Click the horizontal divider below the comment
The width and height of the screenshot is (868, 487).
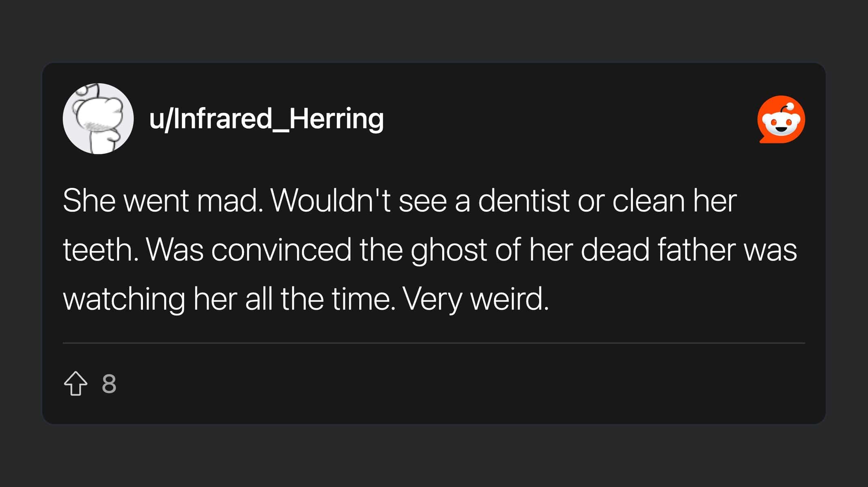point(434,343)
